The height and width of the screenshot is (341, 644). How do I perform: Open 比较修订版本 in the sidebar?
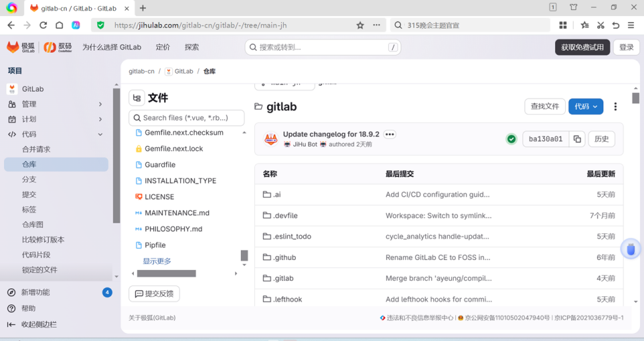click(56, 239)
